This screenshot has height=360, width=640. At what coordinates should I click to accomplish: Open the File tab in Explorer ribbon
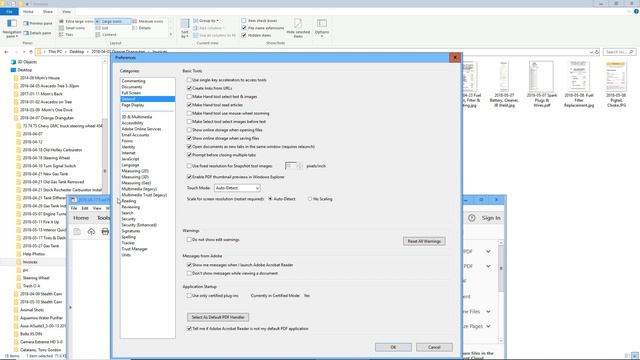point(9,12)
